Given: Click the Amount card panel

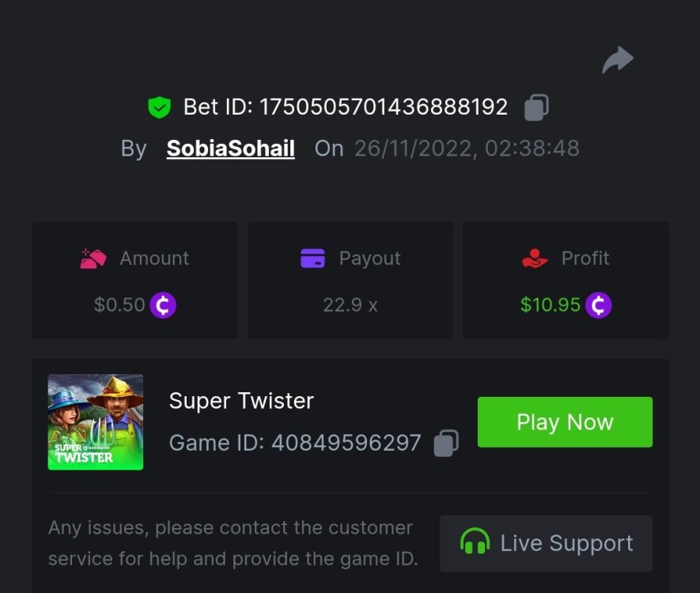Looking at the screenshot, I should tap(134, 280).
